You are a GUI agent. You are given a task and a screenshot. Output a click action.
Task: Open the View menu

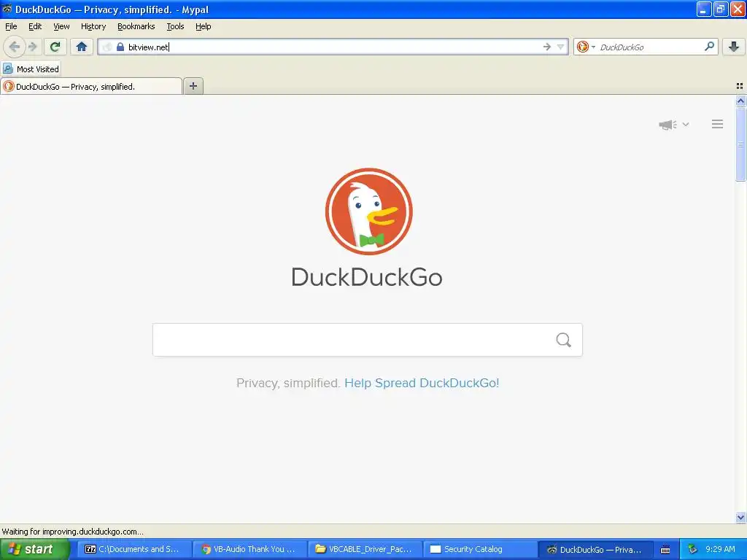61,26
